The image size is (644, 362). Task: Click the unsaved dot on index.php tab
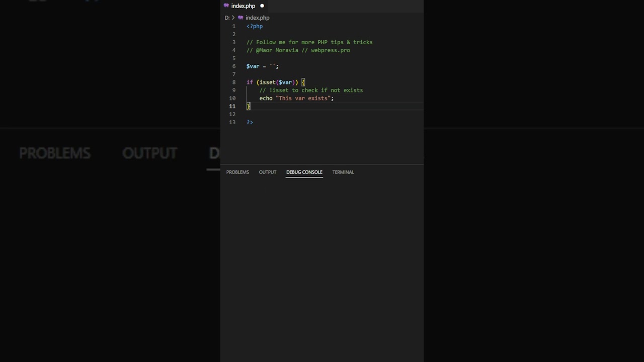pyautogui.click(x=262, y=6)
